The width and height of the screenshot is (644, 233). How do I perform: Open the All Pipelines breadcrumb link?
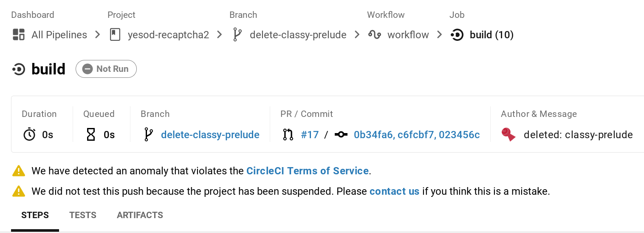click(x=59, y=34)
